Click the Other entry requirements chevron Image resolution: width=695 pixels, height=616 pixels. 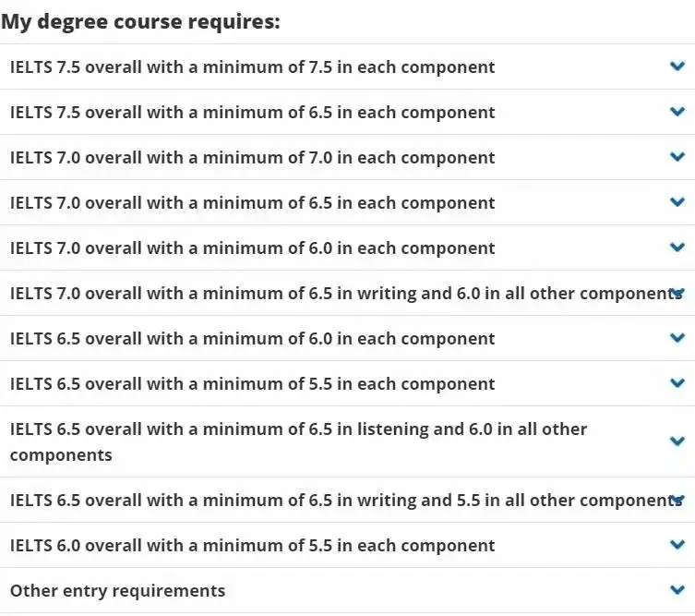pos(677,590)
